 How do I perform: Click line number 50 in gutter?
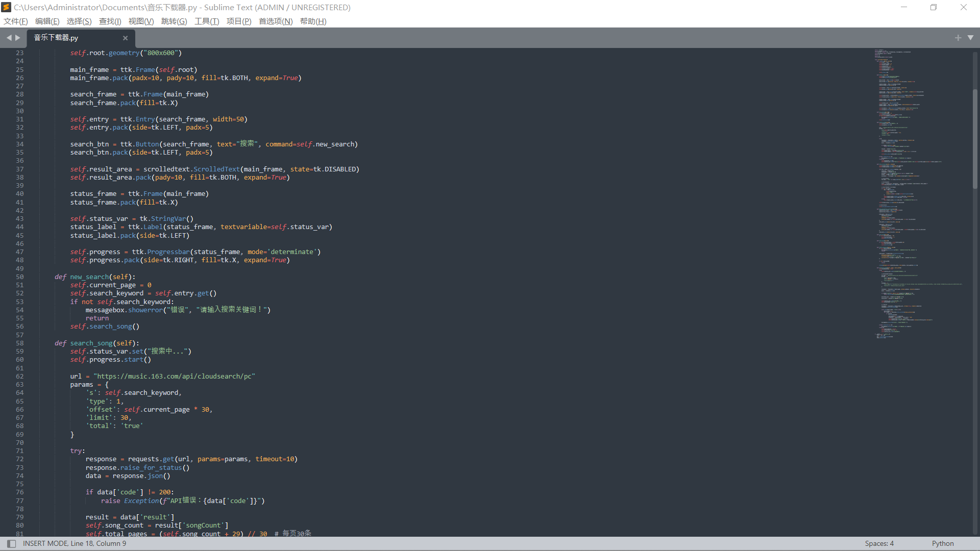click(19, 277)
